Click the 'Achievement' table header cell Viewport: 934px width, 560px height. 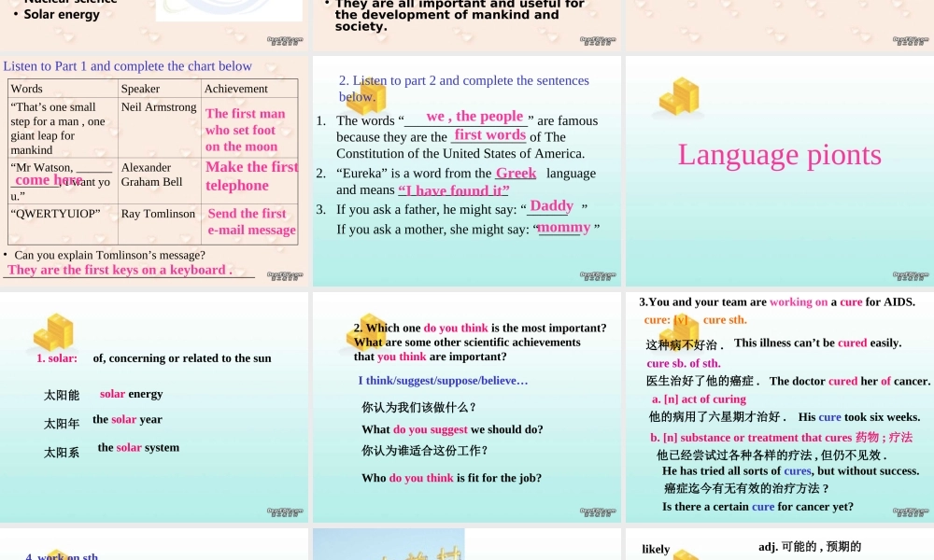[249, 89]
